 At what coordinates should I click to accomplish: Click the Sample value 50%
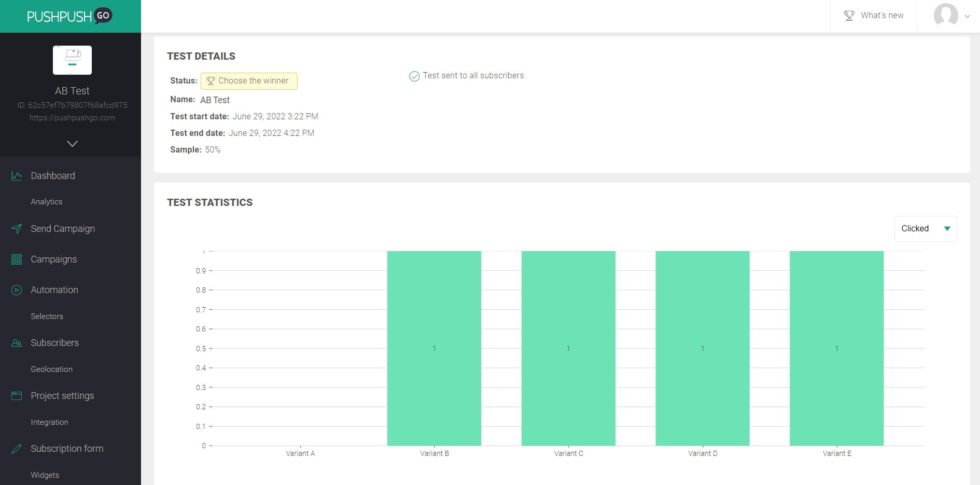pyautogui.click(x=213, y=150)
